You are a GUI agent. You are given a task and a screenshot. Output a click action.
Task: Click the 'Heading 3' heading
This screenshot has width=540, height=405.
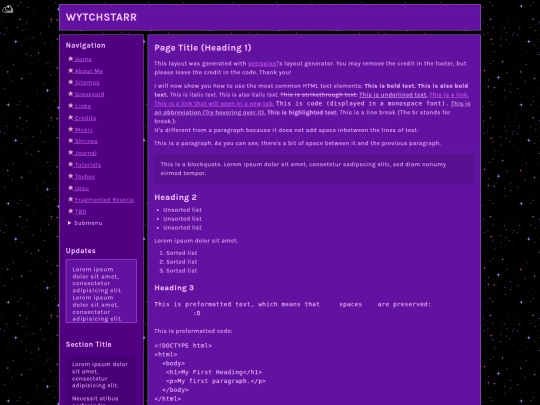coord(174,288)
